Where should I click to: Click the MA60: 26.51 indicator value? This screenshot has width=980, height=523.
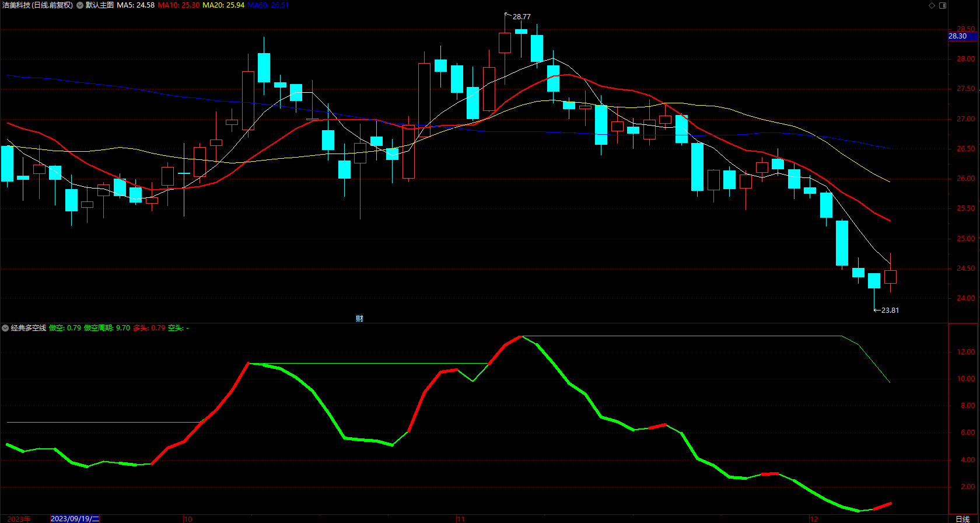point(268,5)
